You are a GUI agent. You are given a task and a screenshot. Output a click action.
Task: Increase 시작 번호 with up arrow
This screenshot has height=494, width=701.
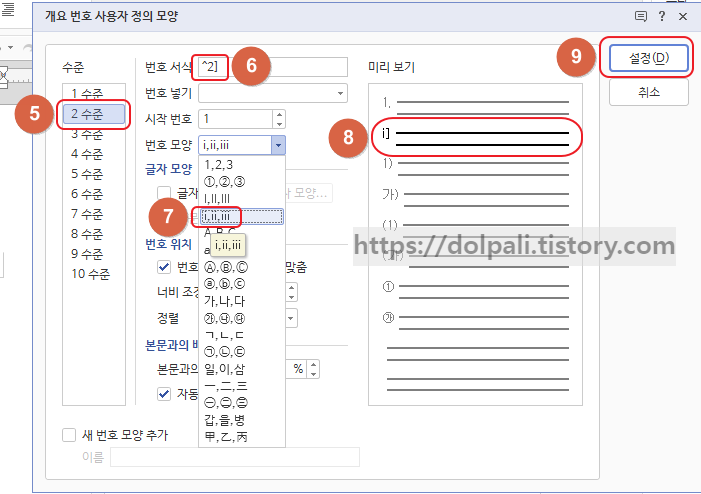tap(279, 114)
